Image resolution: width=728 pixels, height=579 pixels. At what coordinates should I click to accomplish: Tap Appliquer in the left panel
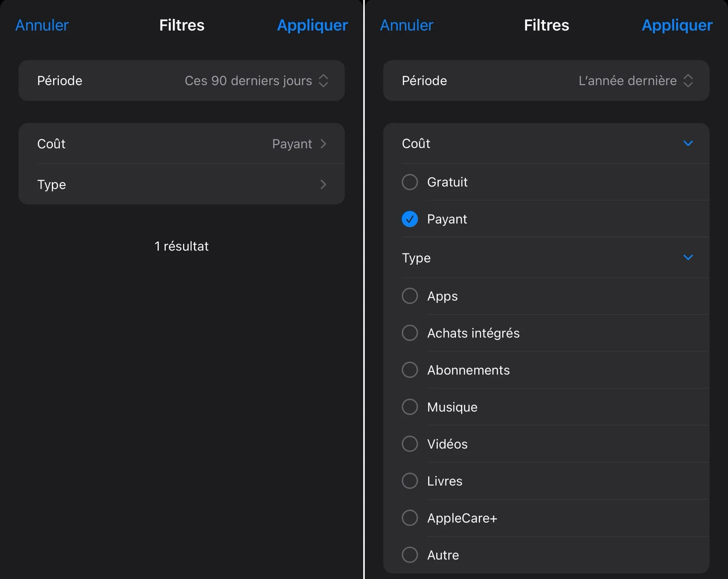pyautogui.click(x=312, y=25)
